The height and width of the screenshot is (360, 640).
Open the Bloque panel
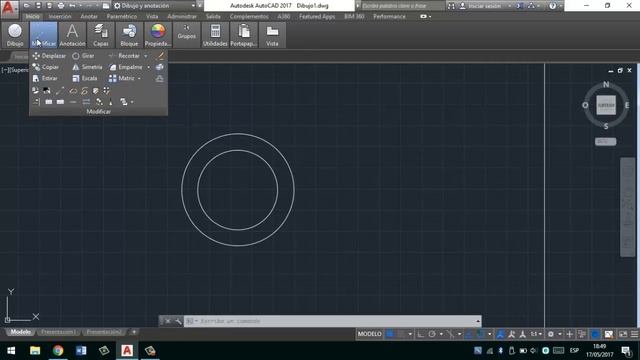[129, 35]
